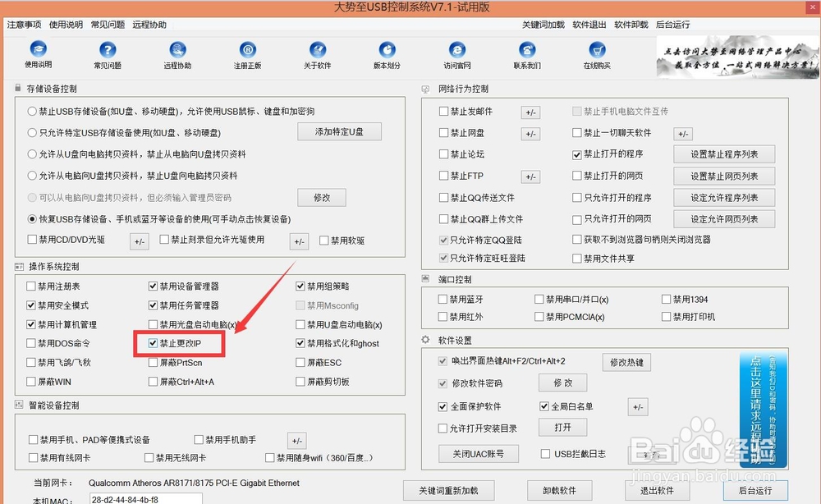
Task: Click the 端口控制 section icon
Action: 425,279
